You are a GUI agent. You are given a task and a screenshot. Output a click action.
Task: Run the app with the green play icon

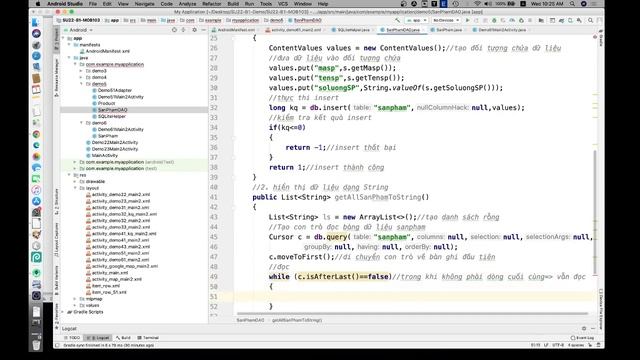467,20
